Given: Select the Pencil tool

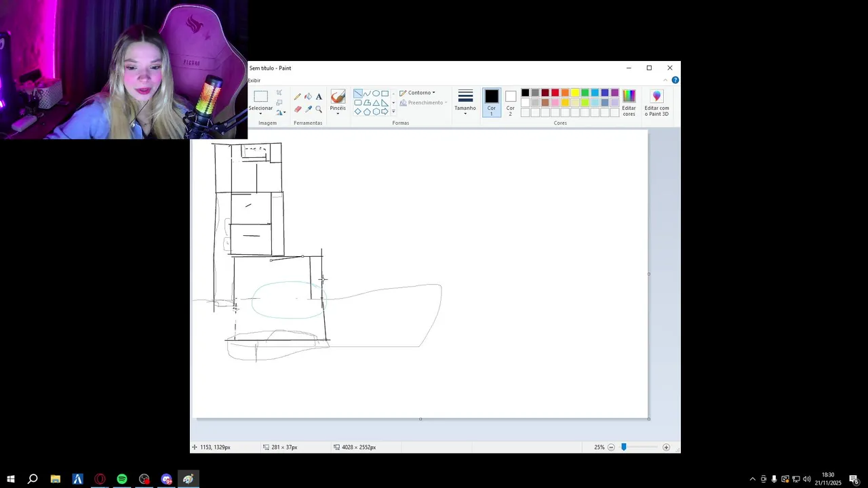Looking at the screenshot, I should pos(298,96).
